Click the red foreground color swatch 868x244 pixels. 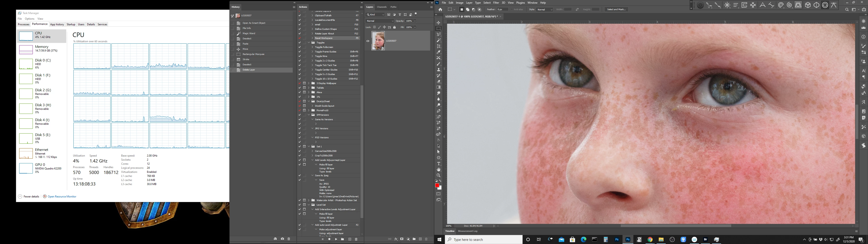point(437,185)
